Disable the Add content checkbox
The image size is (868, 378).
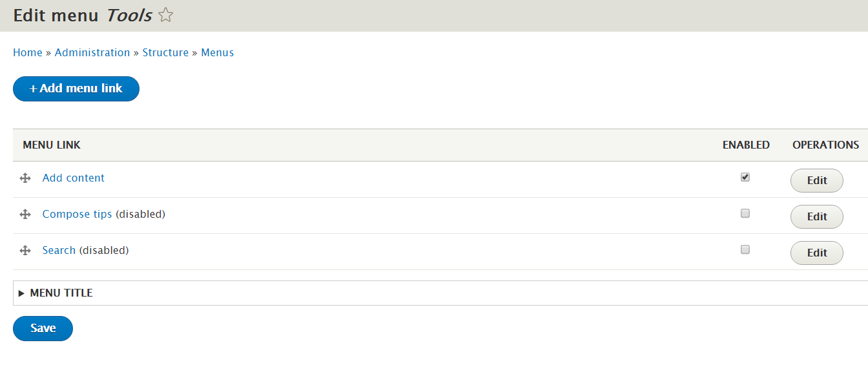pos(745,176)
